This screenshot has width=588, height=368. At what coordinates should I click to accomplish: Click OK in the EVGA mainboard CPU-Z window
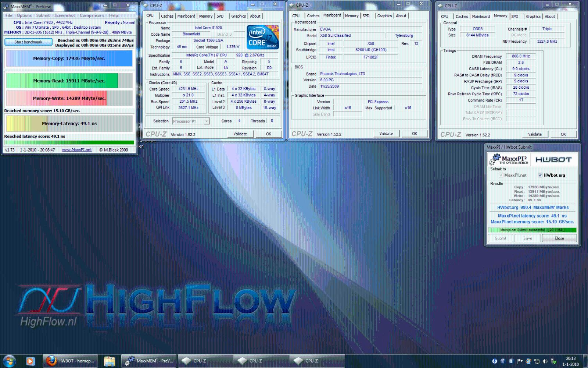[415, 134]
